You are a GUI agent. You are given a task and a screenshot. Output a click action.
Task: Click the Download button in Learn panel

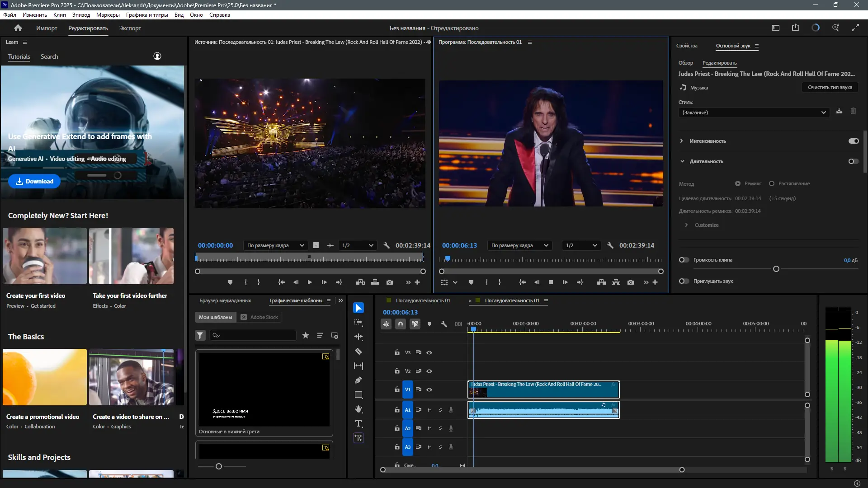click(34, 181)
